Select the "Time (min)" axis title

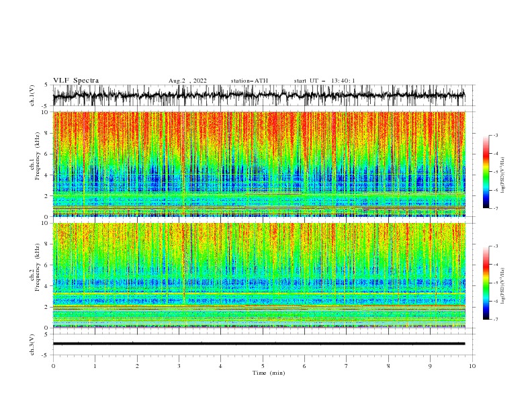[269, 373]
